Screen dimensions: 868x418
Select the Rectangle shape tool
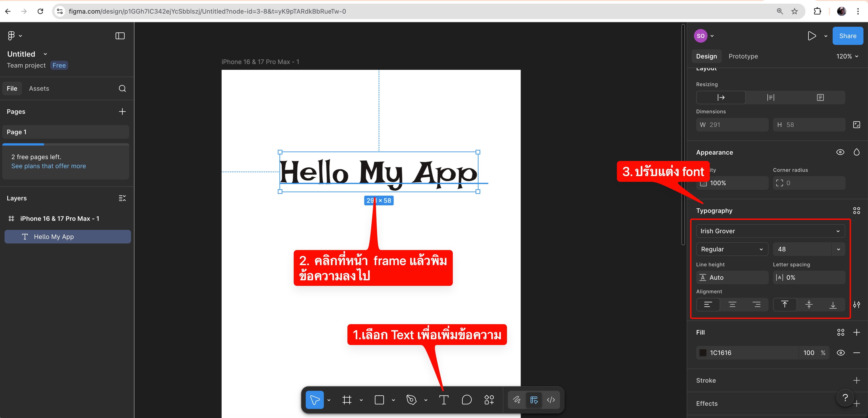379,400
